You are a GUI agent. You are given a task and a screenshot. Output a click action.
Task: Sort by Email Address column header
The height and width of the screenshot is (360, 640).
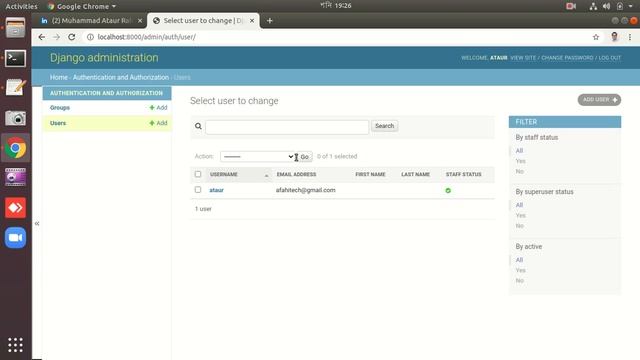pyautogui.click(x=296, y=174)
